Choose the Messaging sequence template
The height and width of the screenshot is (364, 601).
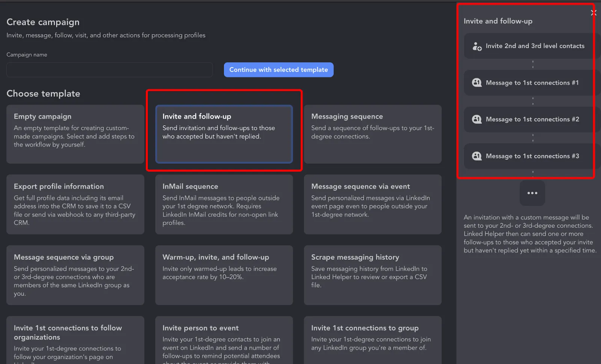pos(373,134)
